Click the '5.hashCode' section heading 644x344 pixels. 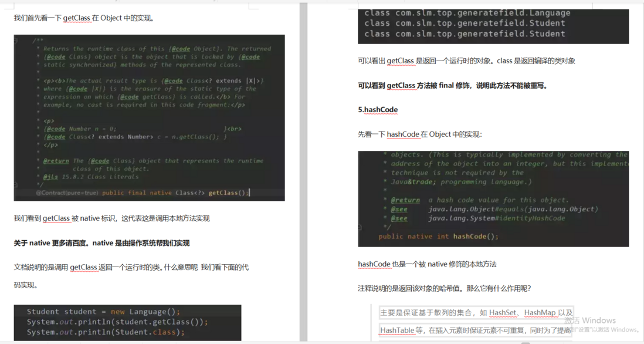point(378,109)
